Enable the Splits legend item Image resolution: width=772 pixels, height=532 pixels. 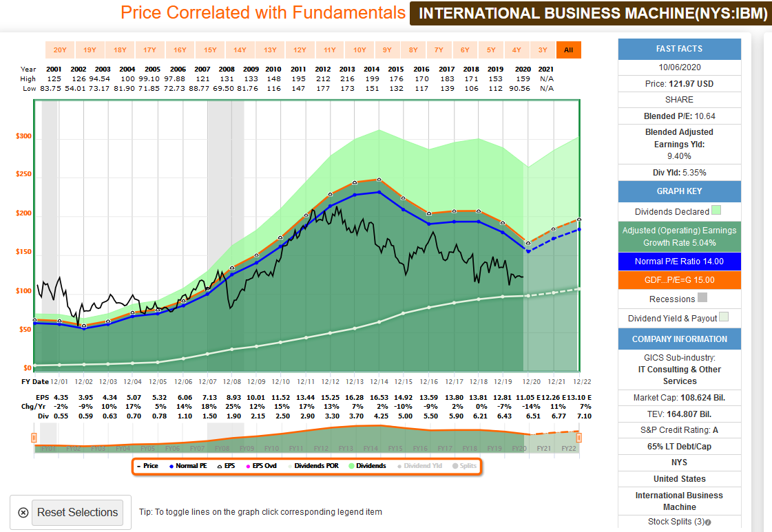coord(464,465)
